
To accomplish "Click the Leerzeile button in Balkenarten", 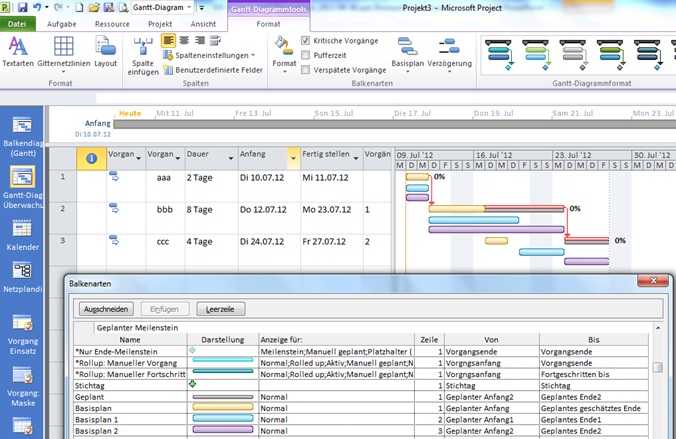I will pyautogui.click(x=220, y=309).
